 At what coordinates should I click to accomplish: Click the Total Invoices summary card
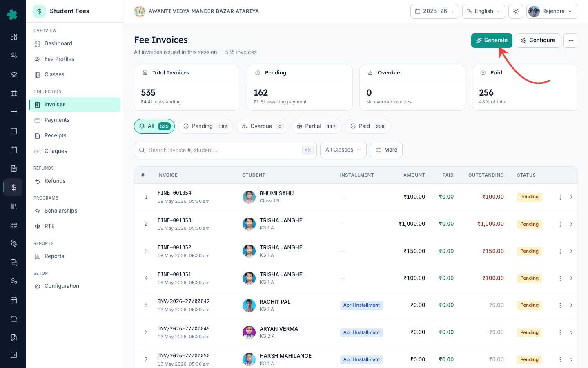point(187,88)
